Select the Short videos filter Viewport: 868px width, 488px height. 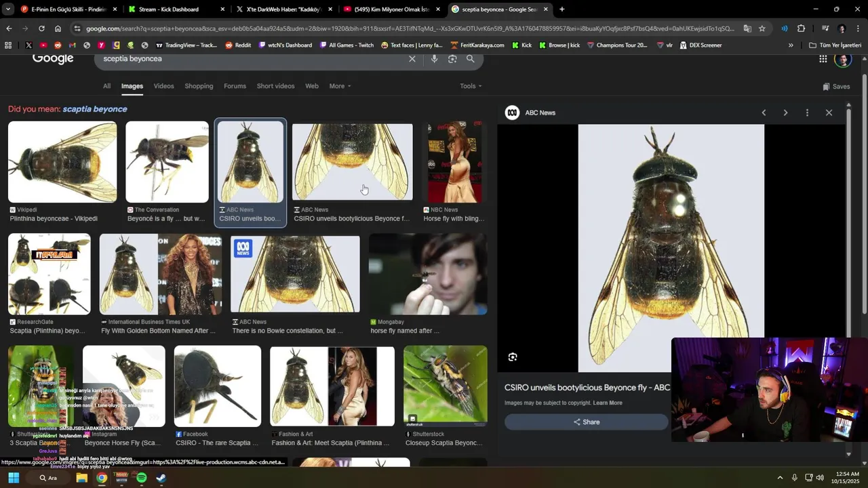tap(275, 86)
